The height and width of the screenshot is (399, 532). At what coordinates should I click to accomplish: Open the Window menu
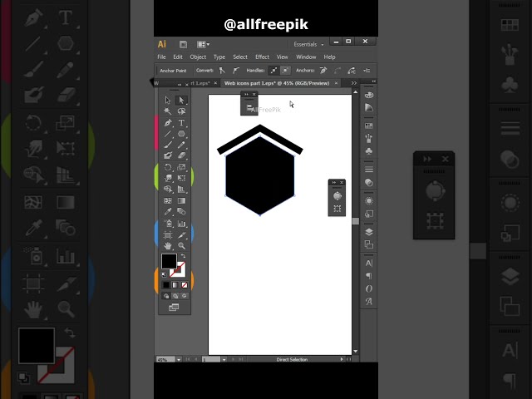(306, 57)
